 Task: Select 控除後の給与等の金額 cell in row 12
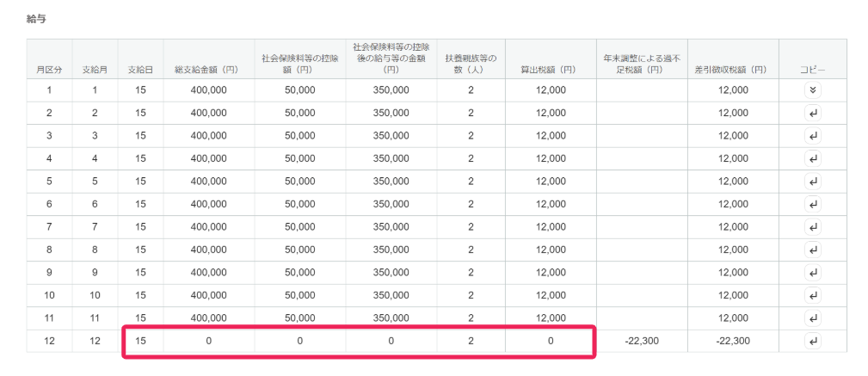click(391, 341)
